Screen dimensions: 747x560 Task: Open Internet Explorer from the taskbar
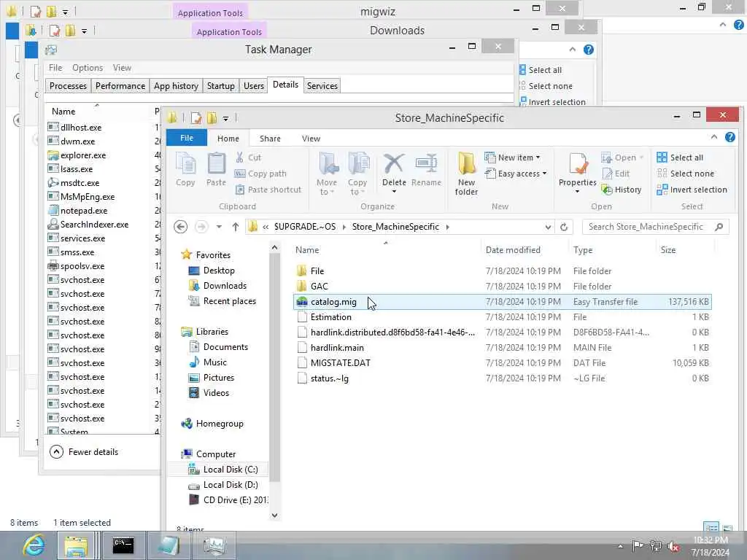point(34,545)
